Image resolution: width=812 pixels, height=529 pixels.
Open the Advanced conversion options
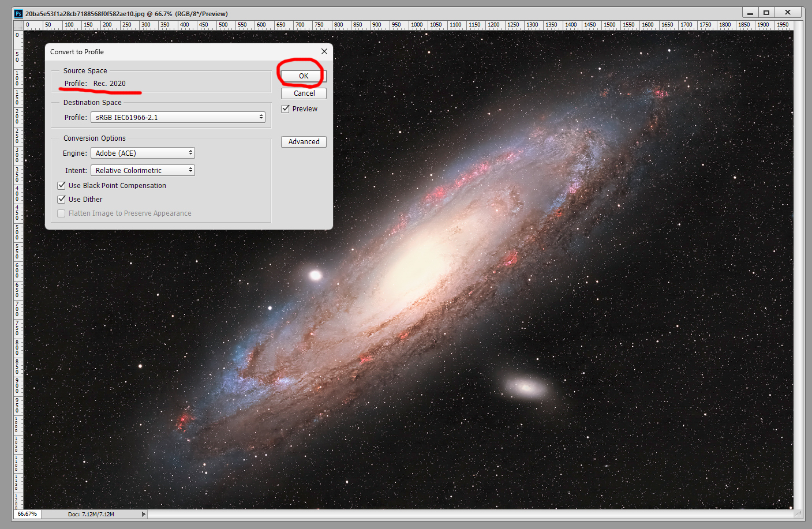tap(304, 141)
